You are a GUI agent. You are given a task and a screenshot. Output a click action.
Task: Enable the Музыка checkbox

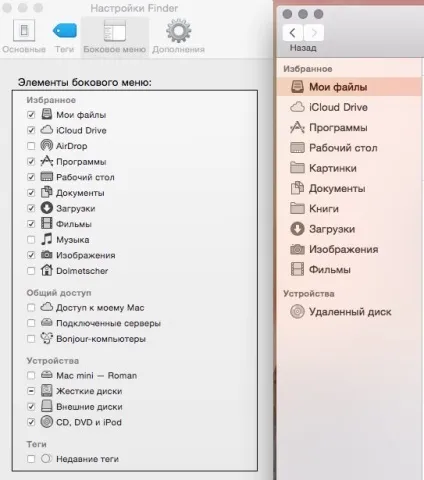[x=31, y=240]
